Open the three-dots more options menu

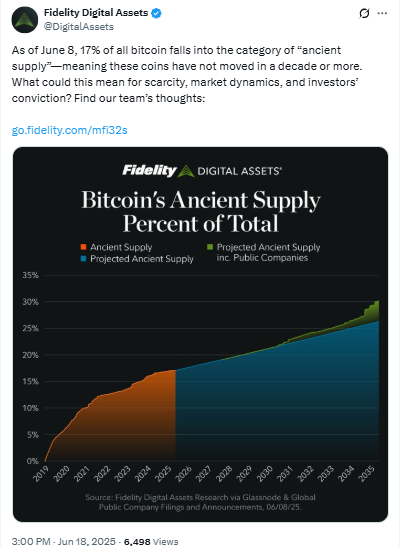[382, 13]
